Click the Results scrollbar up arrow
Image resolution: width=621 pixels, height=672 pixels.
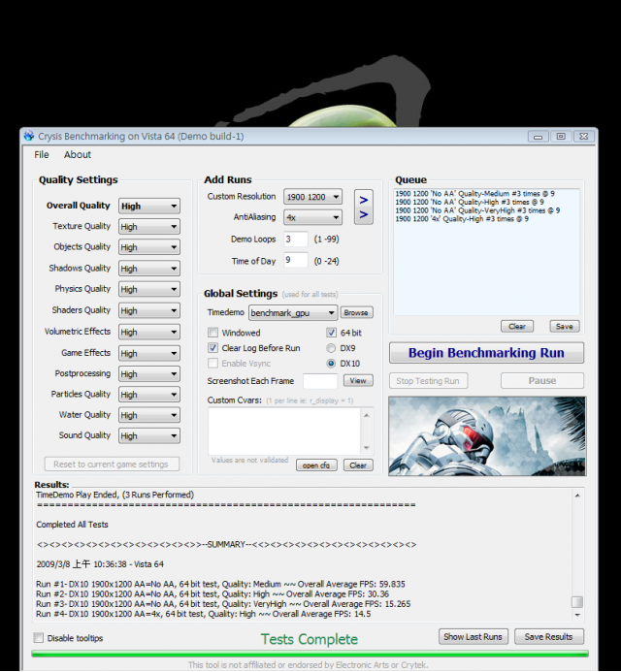(x=577, y=496)
